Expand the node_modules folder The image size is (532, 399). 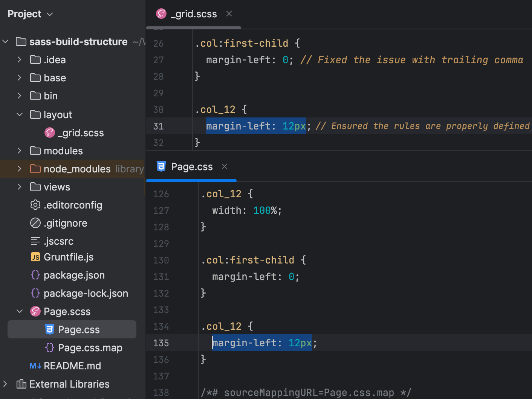coord(19,169)
